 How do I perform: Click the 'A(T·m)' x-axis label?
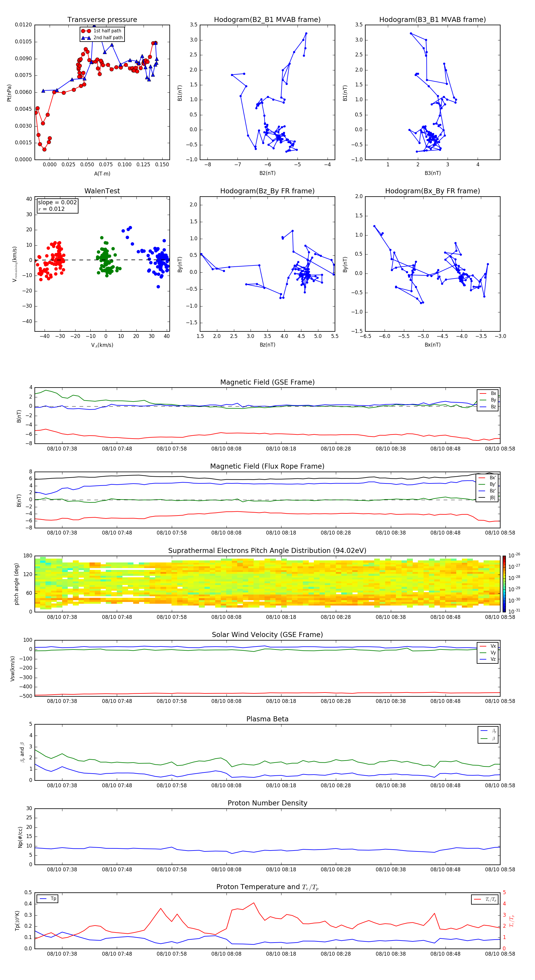pyautogui.click(x=102, y=173)
